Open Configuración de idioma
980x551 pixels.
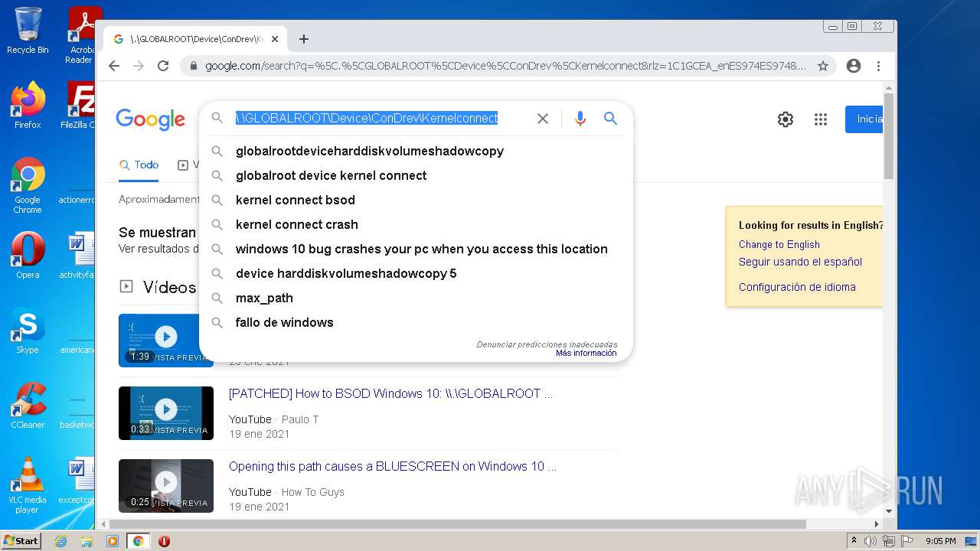[x=797, y=287]
